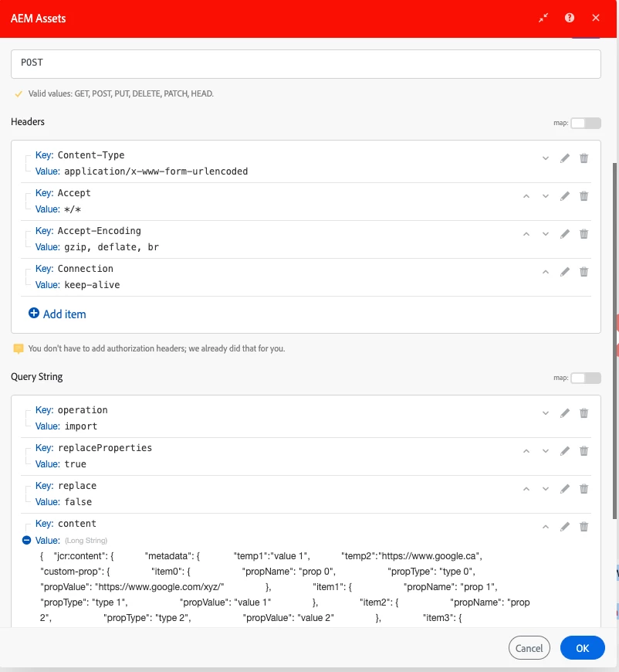Toggle the Query String map switch
Screen dimensions: 619x672
(586, 378)
